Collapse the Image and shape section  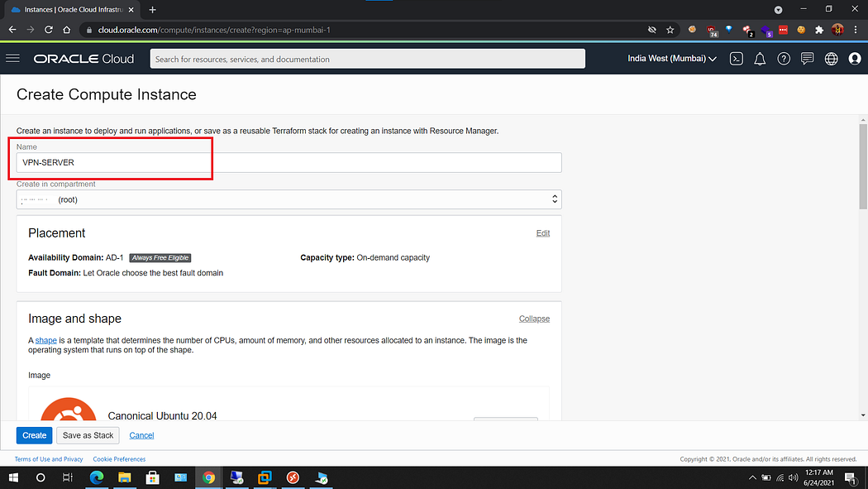click(534, 318)
